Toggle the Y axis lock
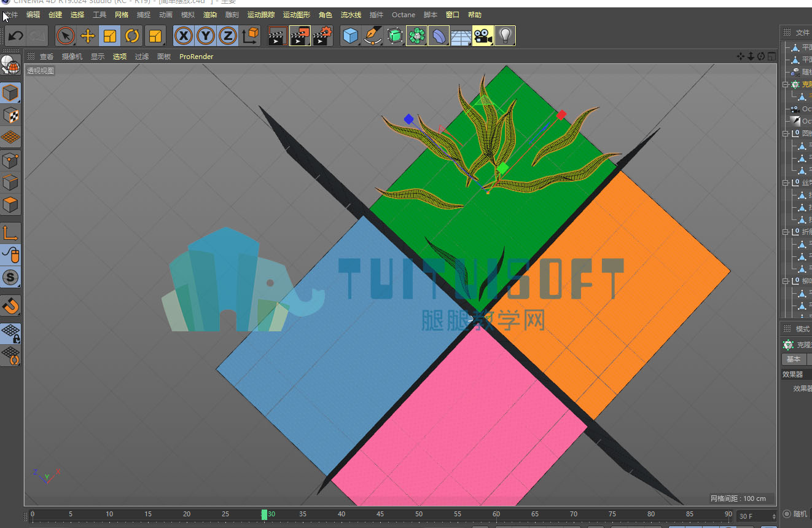 click(x=205, y=36)
